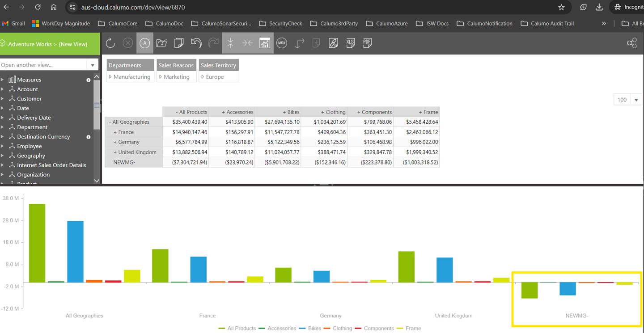This screenshot has width=644, height=333.
Task: Click the share icon at top right
Action: (x=631, y=43)
